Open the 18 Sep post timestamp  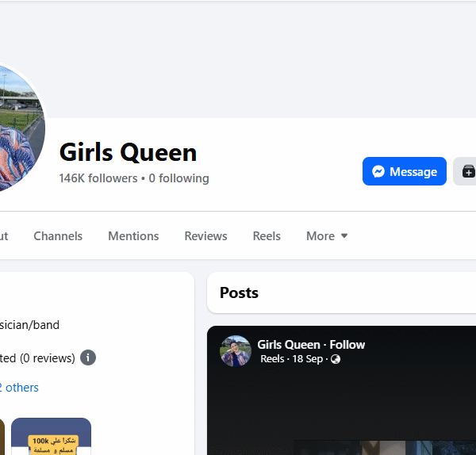click(308, 359)
